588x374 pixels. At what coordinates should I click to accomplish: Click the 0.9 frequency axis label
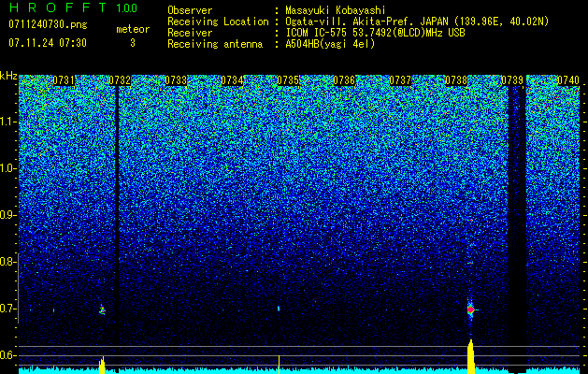(x=8, y=215)
